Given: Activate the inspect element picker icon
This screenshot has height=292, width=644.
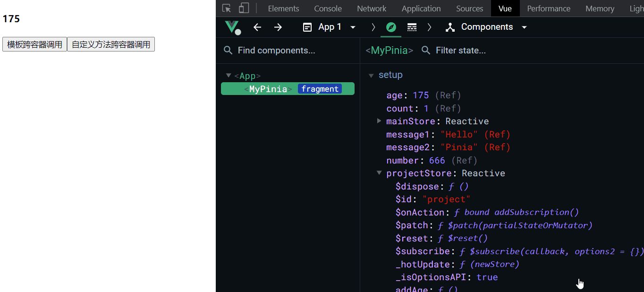Looking at the screenshot, I should click(x=227, y=8).
